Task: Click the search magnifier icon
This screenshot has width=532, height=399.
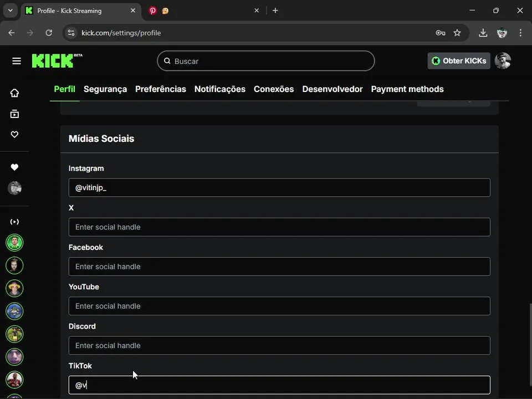Action: click(x=167, y=61)
